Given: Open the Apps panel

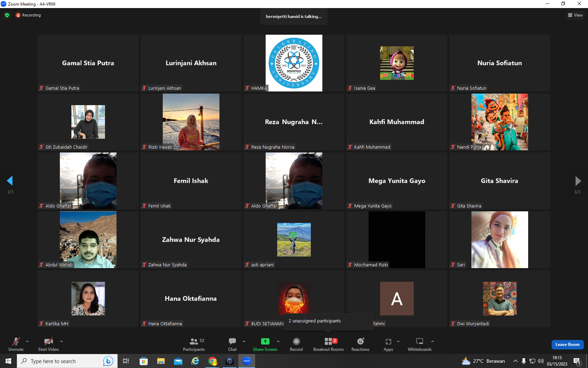Looking at the screenshot, I should [388, 345].
